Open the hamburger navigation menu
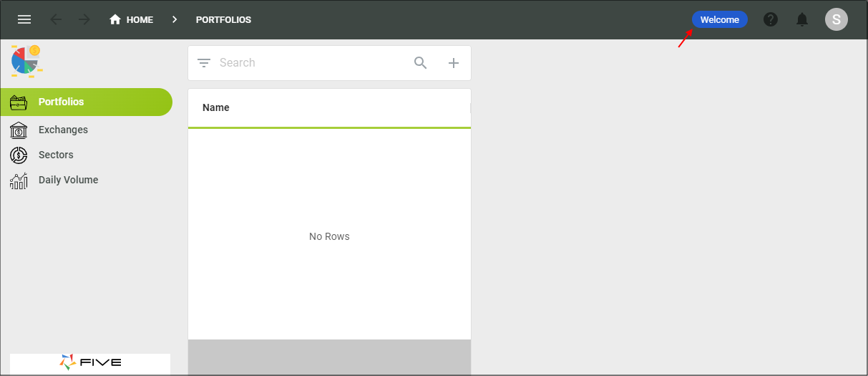The image size is (868, 376). pos(24,19)
